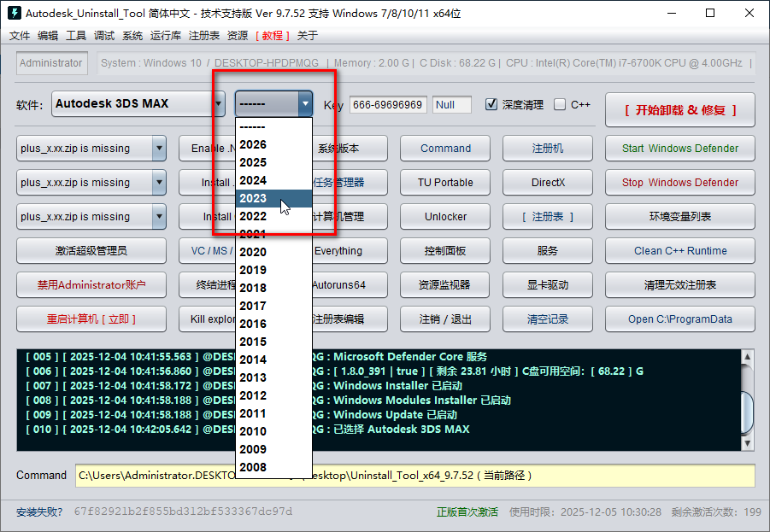
Task: Launch Unlocker
Action: coord(445,216)
